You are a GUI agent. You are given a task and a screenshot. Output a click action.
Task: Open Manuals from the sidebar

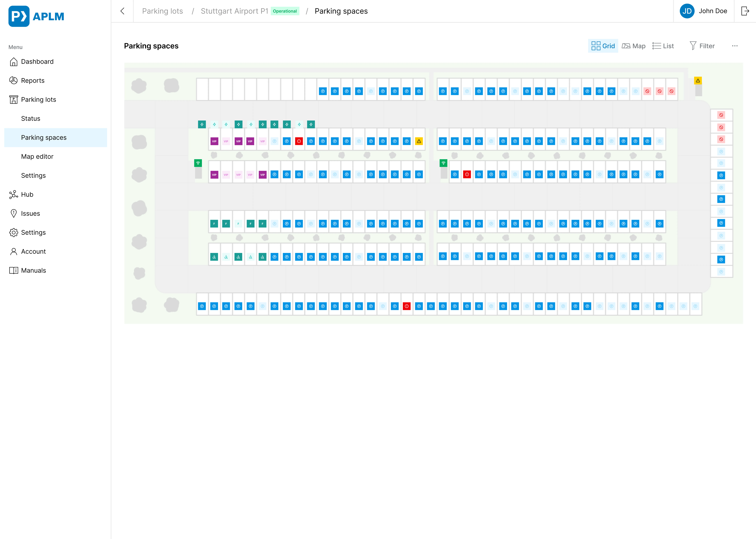tap(34, 270)
